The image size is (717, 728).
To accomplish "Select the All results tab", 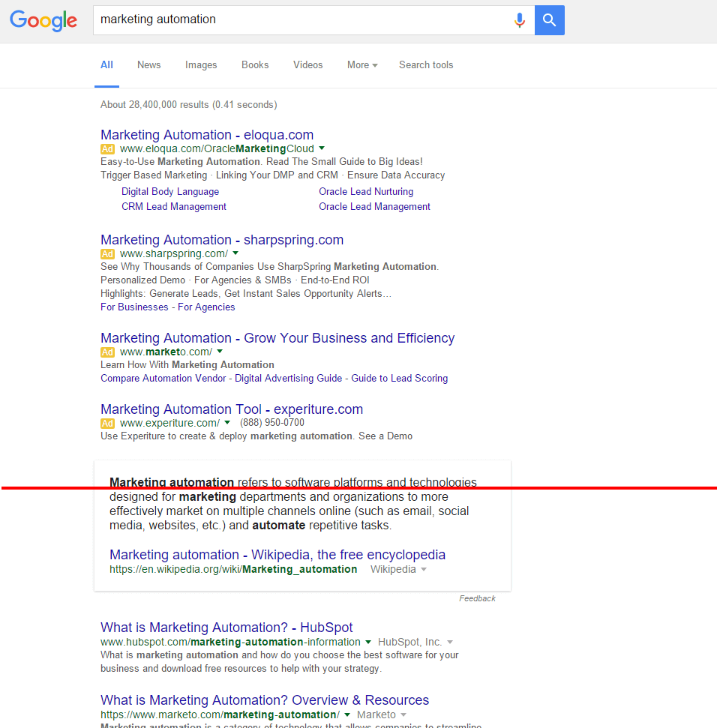I will point(106,65).
